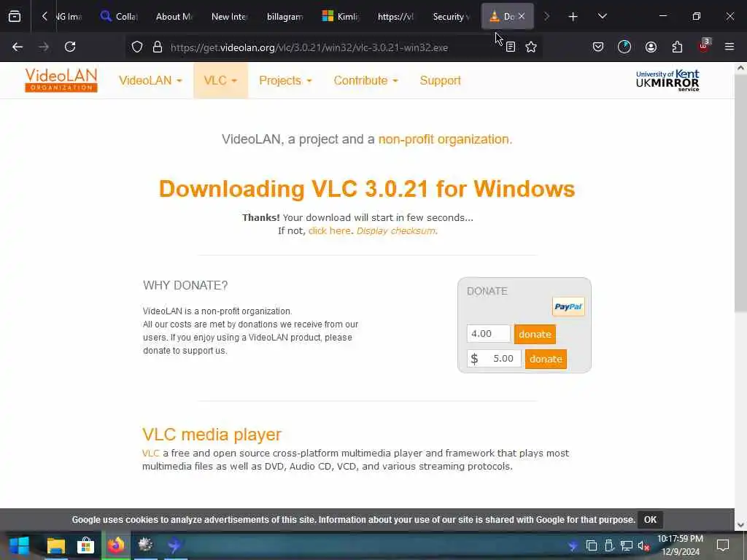This screenshot has height=560, width=747.
Task: Open File Explorer from the taskbar
Action: 56,545
